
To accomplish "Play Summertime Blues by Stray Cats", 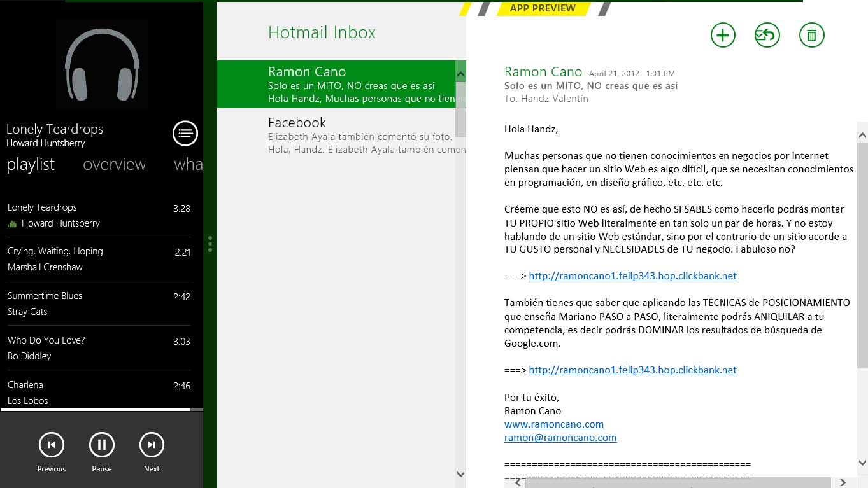I will 99,303.
